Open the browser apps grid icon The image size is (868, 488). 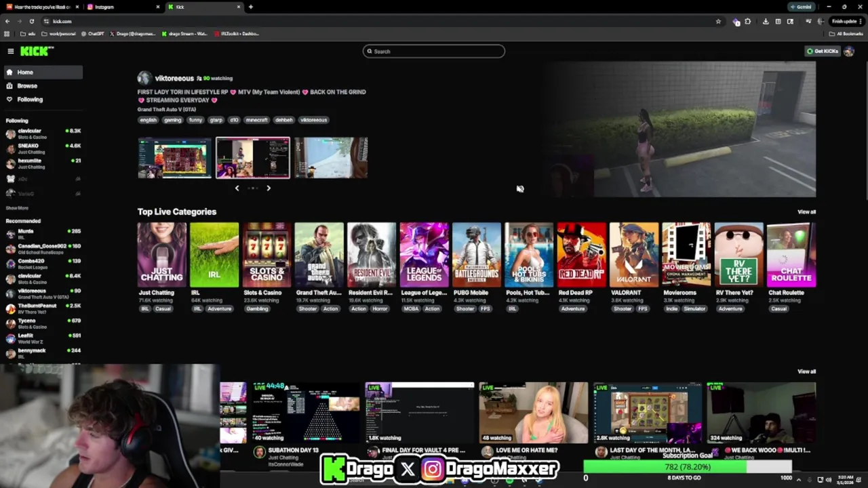[7, 33]
